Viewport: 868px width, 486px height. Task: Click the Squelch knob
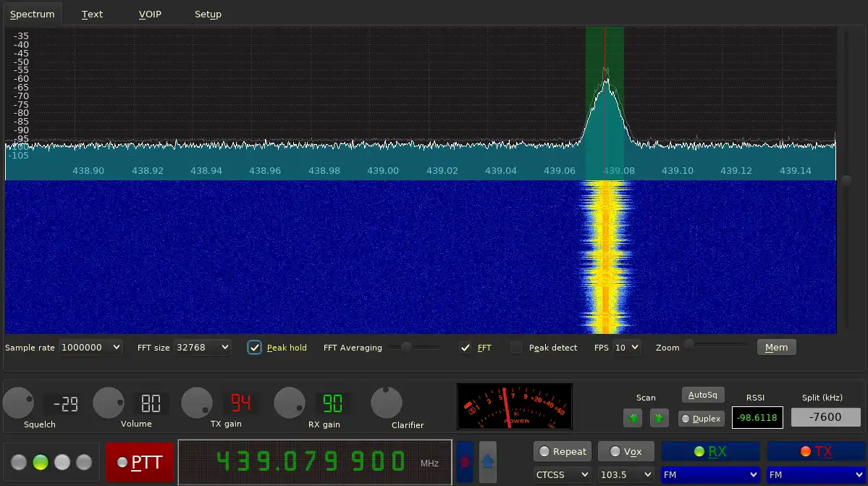click(18, 403)
